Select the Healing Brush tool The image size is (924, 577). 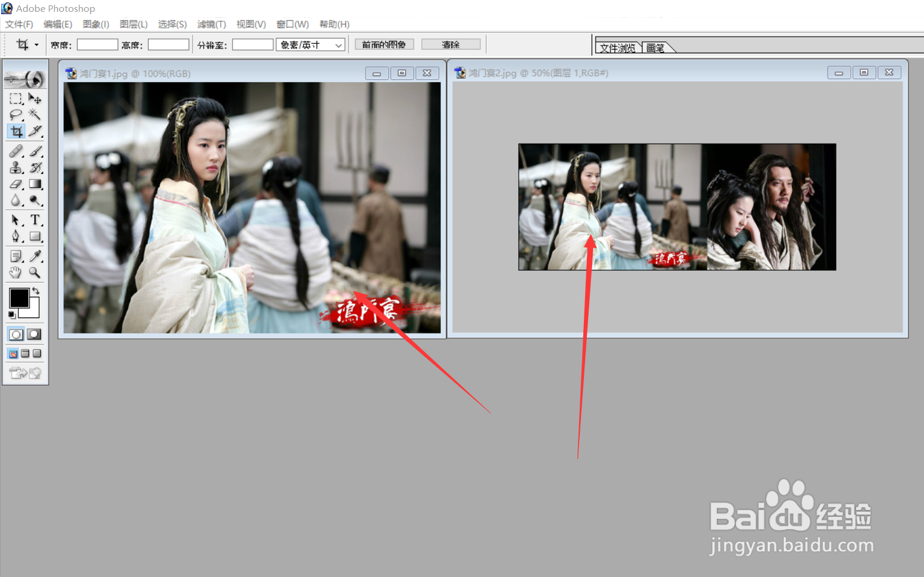pos(16,151)
